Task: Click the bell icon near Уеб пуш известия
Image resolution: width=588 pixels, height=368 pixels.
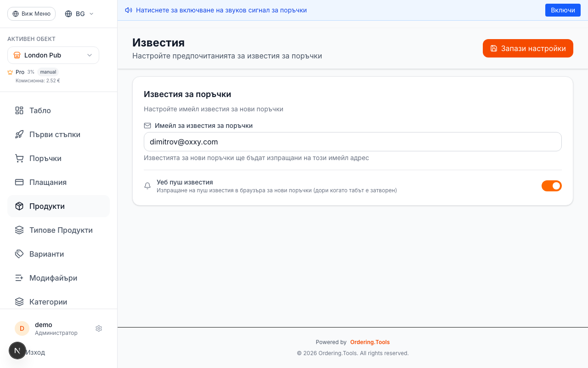Action: 147,186
